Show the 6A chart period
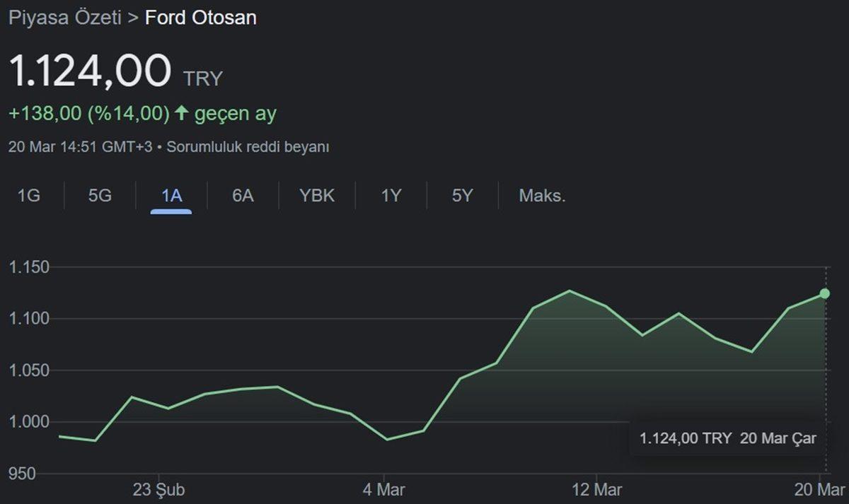Image resolution: width=849 pixels, height=504 pixels. pyautogui.click(x=243, y=196)
